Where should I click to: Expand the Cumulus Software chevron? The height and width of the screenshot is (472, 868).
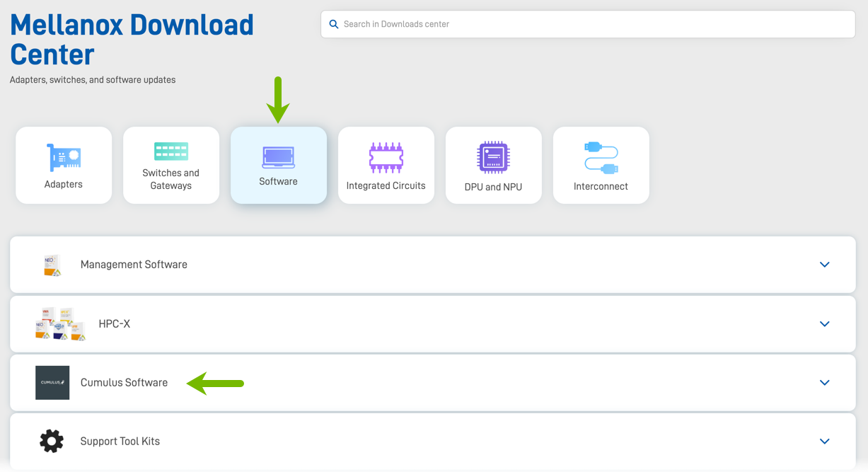point(824,383)
